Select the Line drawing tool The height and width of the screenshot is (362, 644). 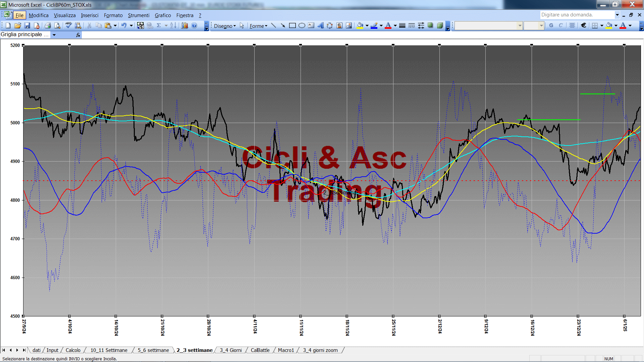(x=273, y=25)
